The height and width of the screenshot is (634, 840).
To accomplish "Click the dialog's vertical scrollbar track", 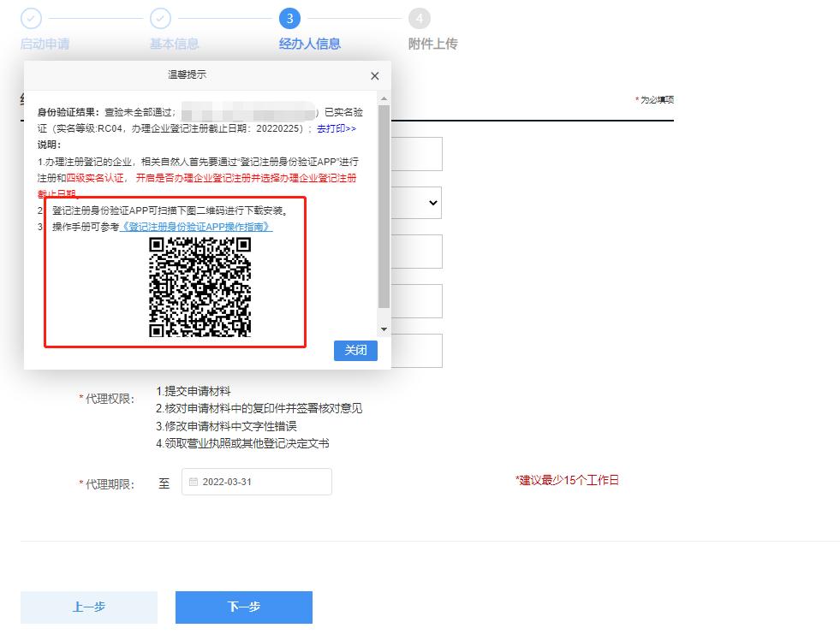I will 385,214.
